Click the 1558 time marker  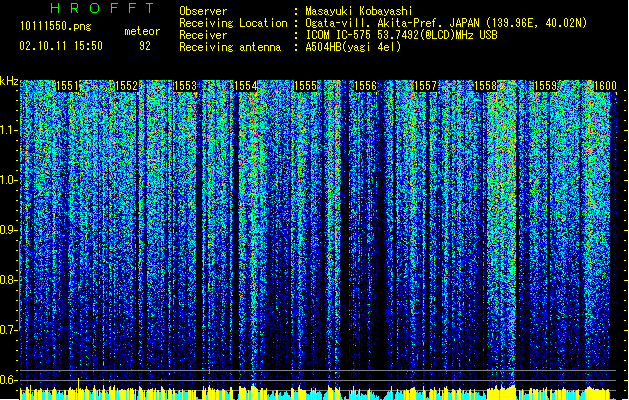(x=485, y=86)
